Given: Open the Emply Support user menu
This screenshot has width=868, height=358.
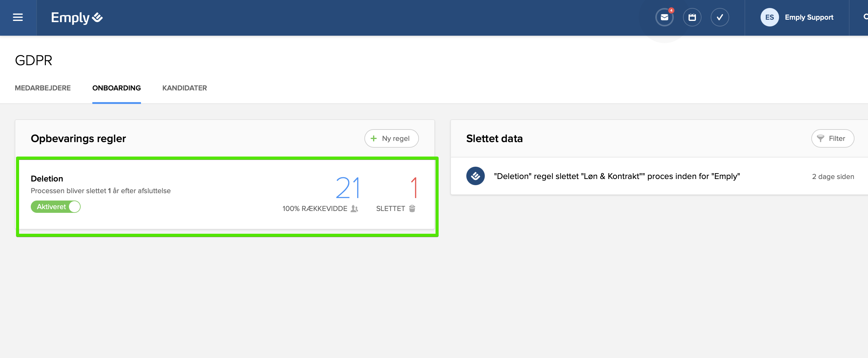Looking at the screenshot, I should pyautogui.click(x=809, y=18).
